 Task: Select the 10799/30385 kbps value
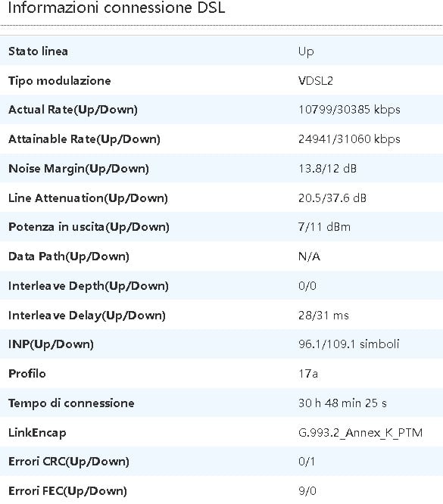(349, 110)
